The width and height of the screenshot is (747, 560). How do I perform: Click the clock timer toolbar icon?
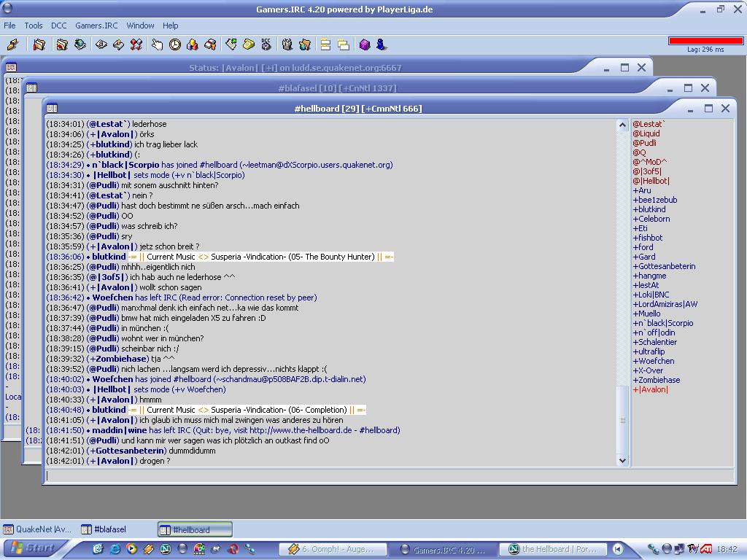175,44
